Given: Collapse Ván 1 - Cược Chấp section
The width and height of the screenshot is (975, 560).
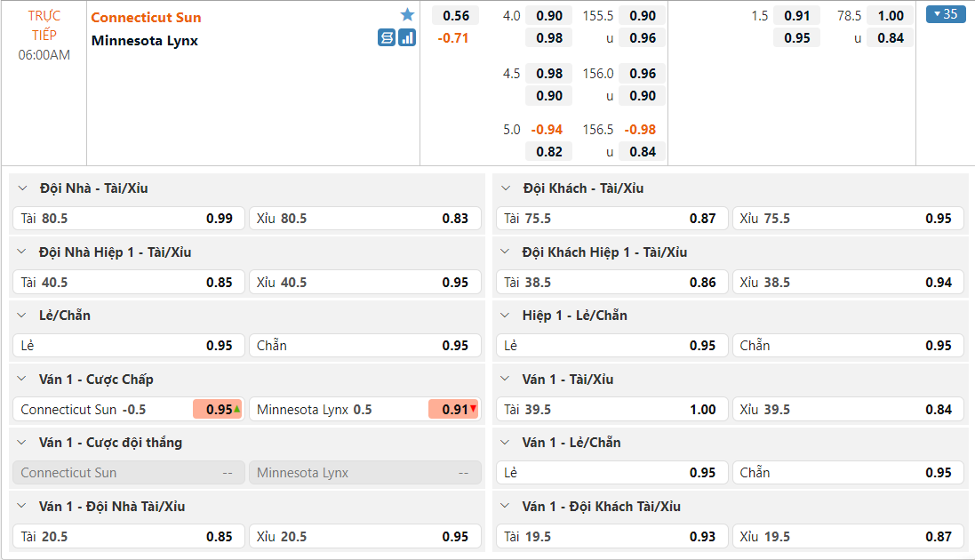Looking at the screenshot, I should point(22,380).
